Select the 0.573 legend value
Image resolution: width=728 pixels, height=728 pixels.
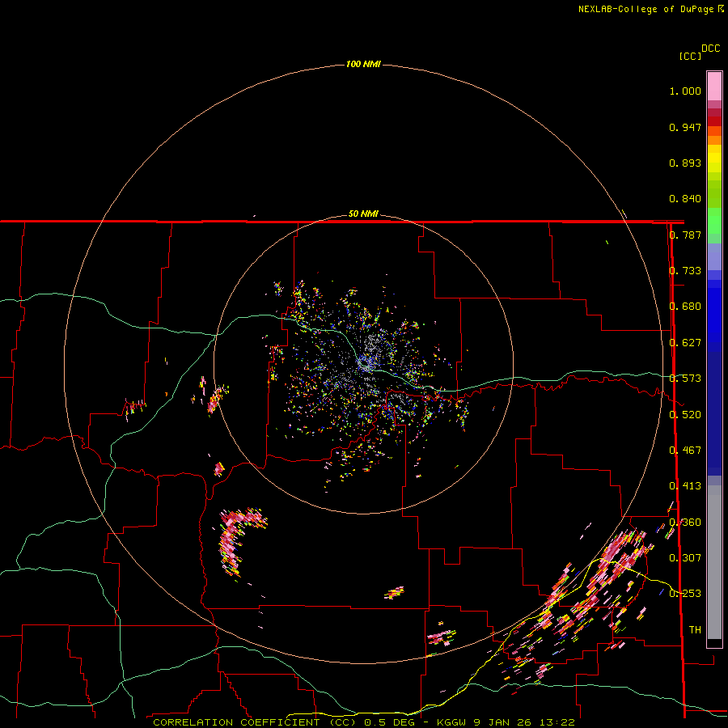pos(685,379)
